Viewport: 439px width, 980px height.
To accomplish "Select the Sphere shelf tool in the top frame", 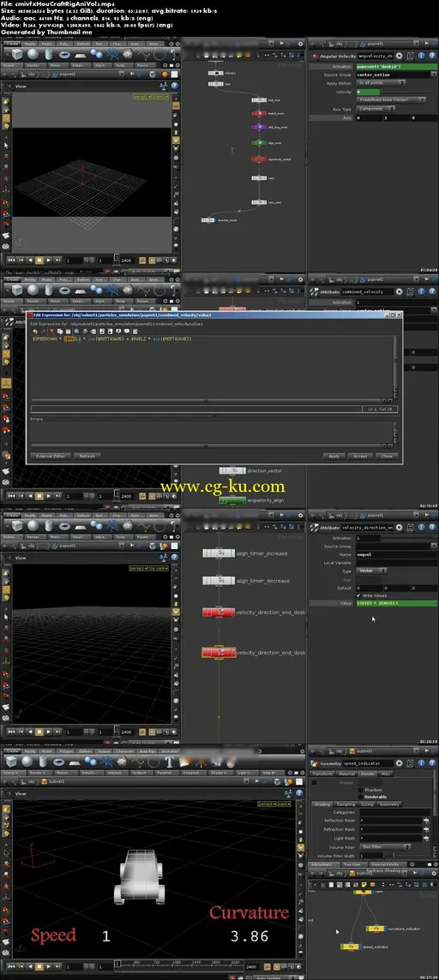I will pos(33,54).
